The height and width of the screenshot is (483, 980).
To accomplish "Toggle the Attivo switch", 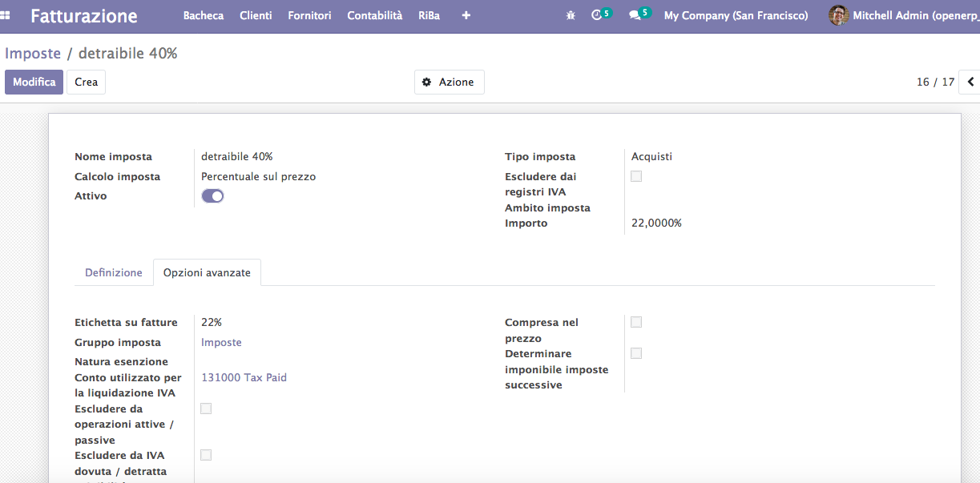I will 212,195.
